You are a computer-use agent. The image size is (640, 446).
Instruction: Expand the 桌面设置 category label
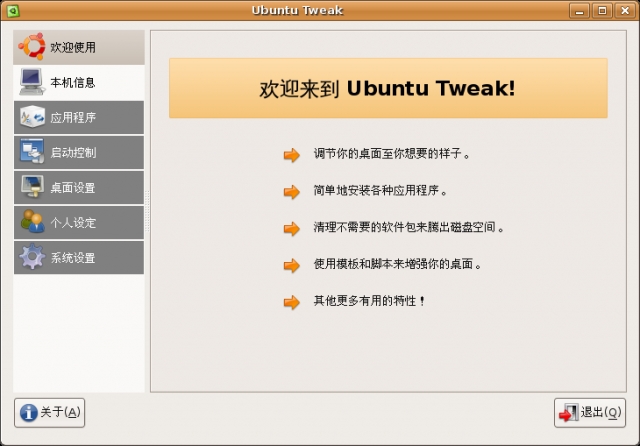coord(73,188)
